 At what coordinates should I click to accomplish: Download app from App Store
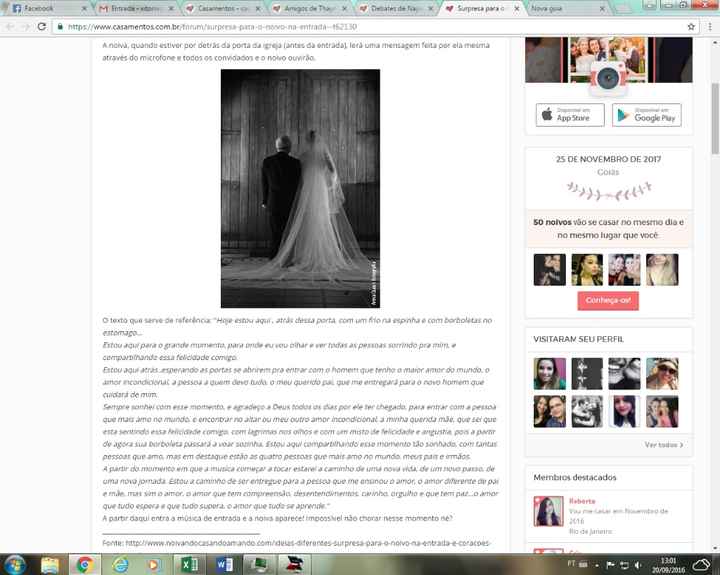[570, 114]
